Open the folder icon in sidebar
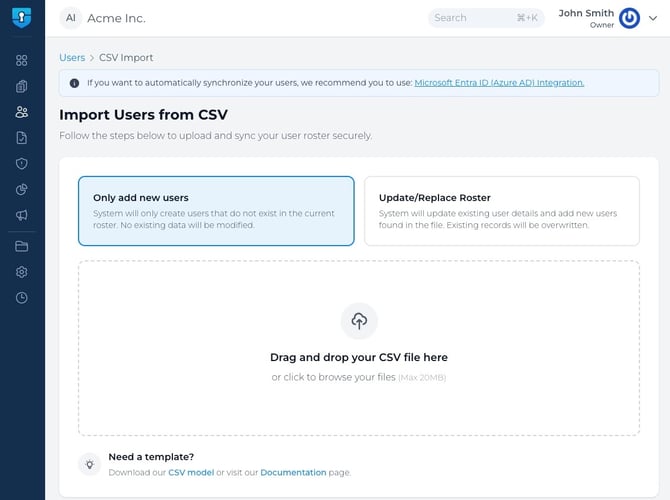Screen dimensions: 670x500 click(x=22, y=246)
